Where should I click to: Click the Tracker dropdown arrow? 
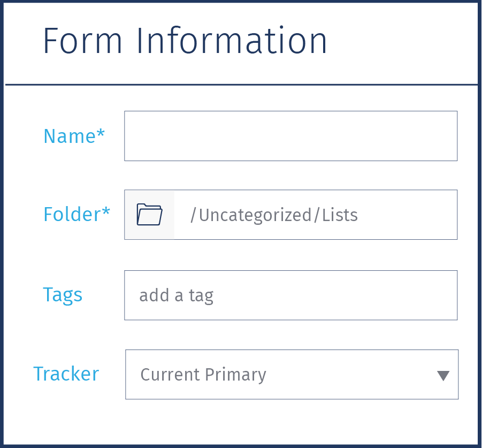tap(443, 375)
